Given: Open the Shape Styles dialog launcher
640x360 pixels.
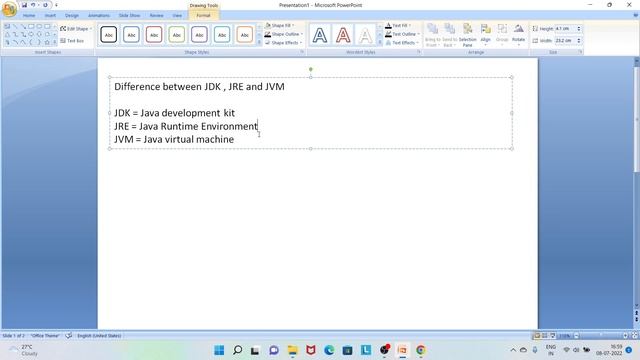Looking at the screenshot, I should pyautogui.click(x=302, y=52).
